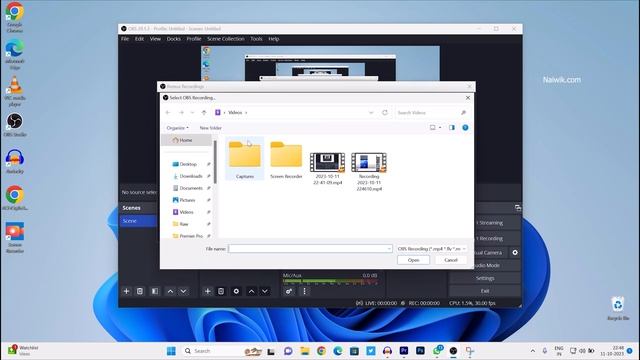Open the Audacity desktop shortcut
This screenshot has height=360, width=640.
click(x=15, y=162)
